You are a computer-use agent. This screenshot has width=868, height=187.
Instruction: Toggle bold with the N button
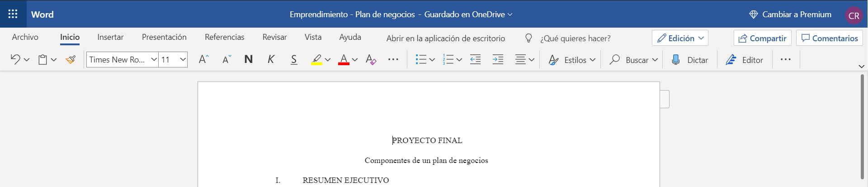click(x=248, y=60)
